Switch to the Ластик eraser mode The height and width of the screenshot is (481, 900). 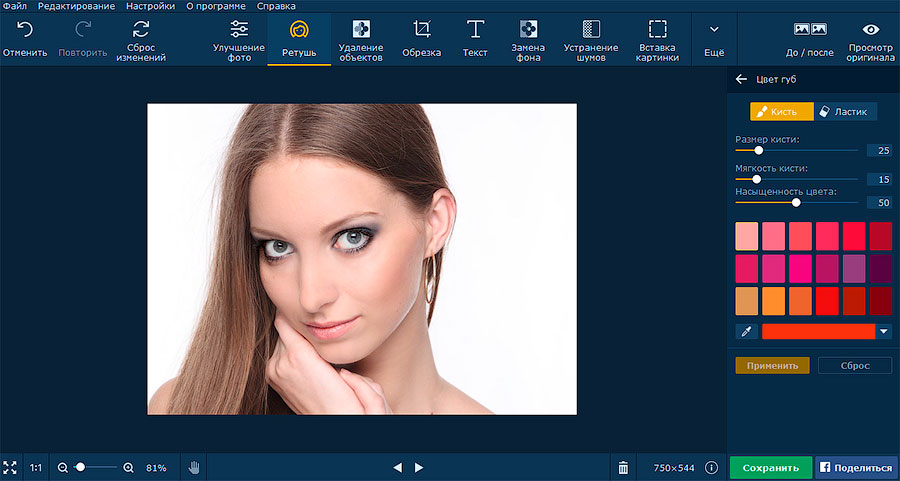pos(846,111)
